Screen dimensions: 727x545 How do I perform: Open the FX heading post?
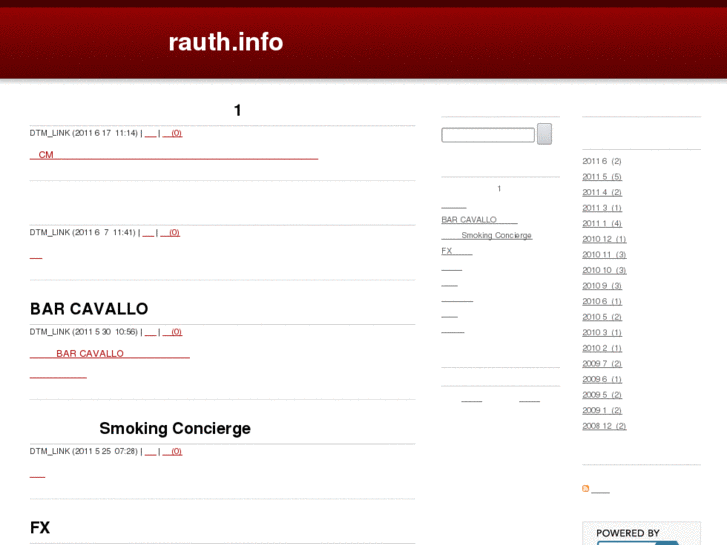point(40,527)
